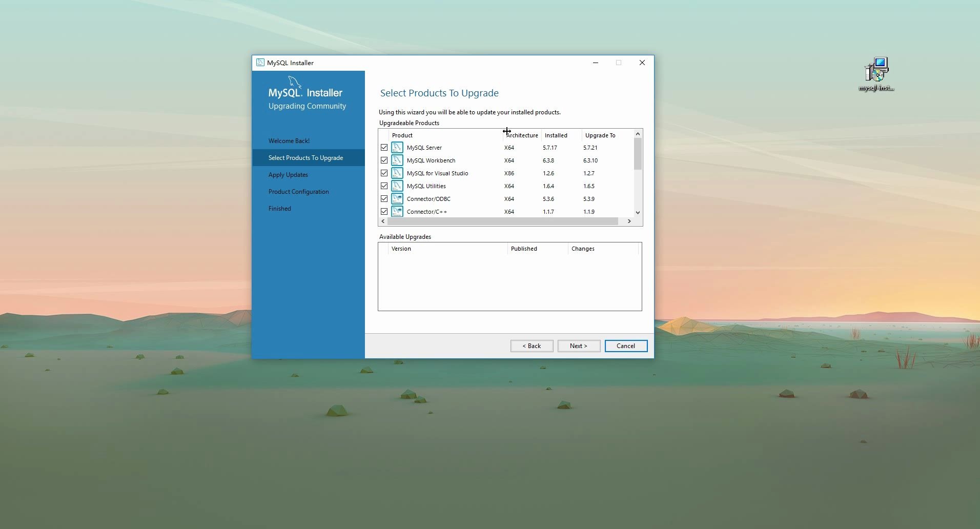The width and height of the screenshot is (980, 529).
Task: Click the horizontal scroll-right arrow
Action: click(x=629, y=221)
